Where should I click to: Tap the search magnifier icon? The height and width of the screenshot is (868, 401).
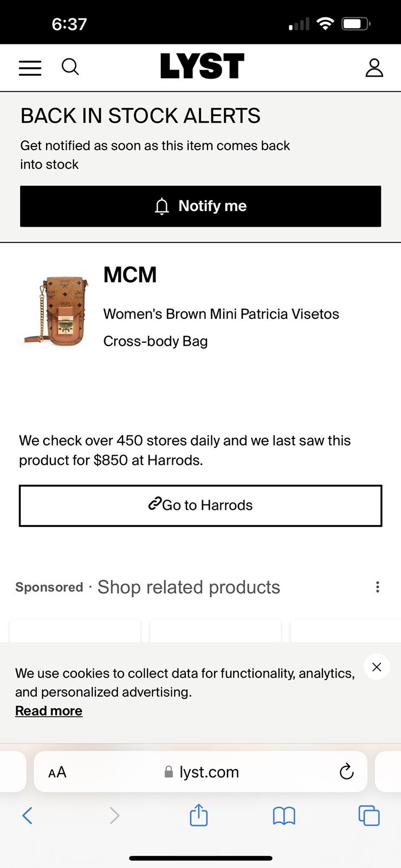(x=70, y=67)
